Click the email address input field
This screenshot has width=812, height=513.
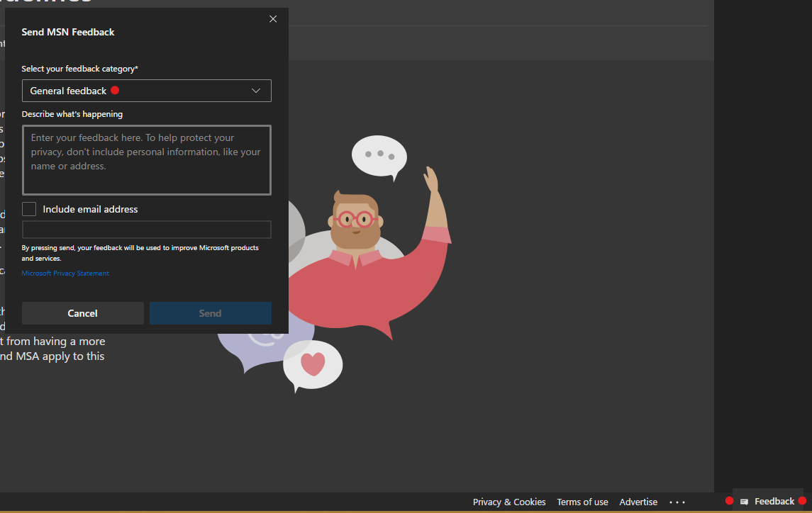(147, 230)
